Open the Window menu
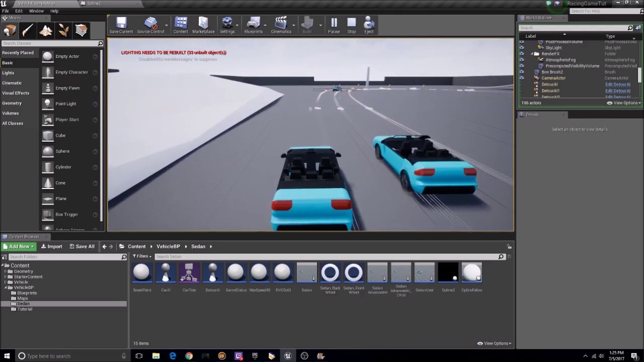The height and width of the screenshot is (362, 644). (x=36, y=11)
